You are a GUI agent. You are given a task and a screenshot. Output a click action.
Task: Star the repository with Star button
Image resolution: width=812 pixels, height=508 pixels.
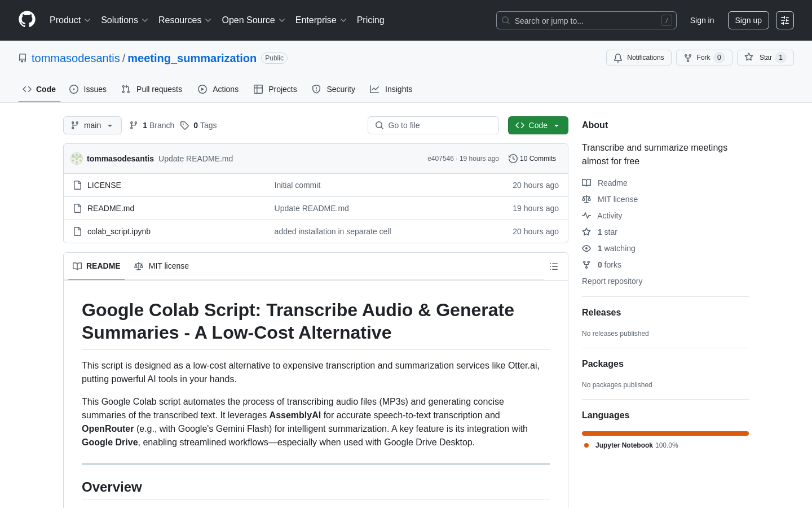[765, 58]
